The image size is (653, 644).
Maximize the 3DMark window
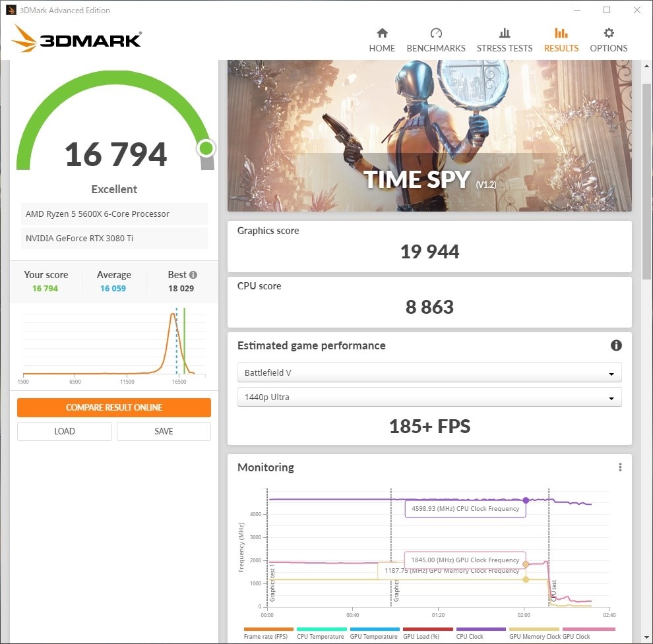607,10
